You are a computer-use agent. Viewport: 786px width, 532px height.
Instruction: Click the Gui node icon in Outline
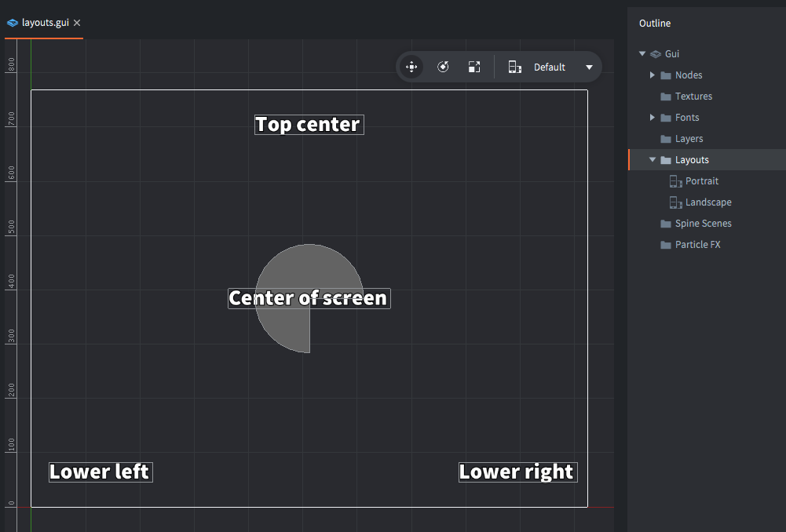tap(656, 53)
